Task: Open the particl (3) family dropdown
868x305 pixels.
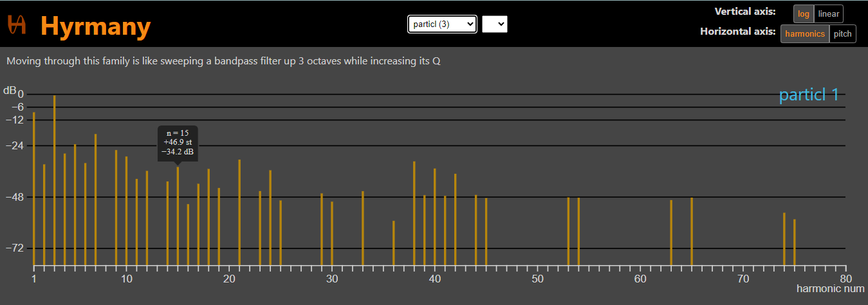Action: point(442,24)
